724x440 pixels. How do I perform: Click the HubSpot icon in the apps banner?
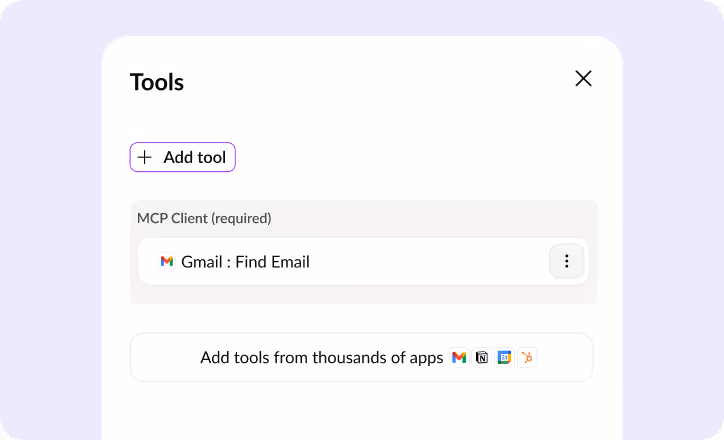tap(527, 357)
